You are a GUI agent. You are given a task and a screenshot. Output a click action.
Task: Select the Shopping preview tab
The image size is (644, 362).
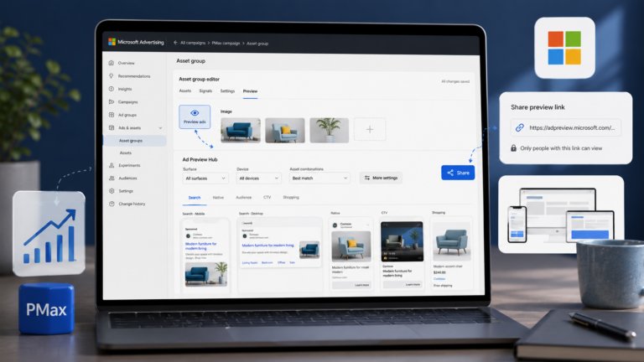tap(291, 198)
